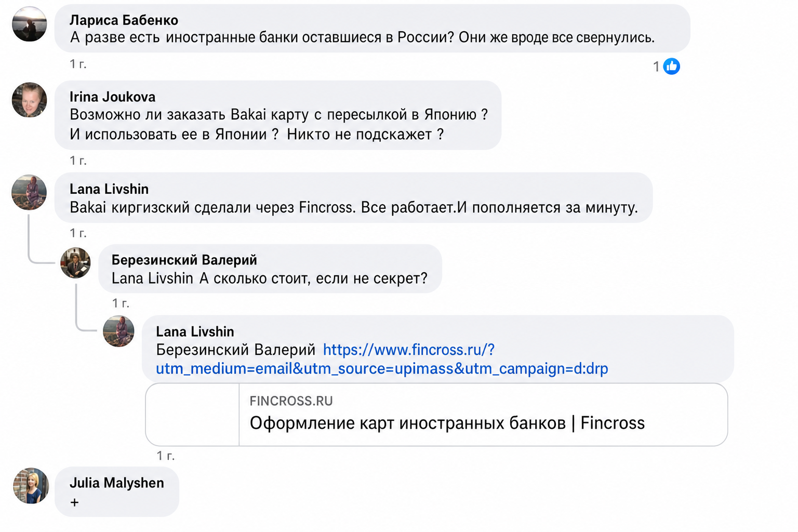Click the blank thumbnail in the link preview
The width and height of the screenshot is (798, 532).
(192, 415)
